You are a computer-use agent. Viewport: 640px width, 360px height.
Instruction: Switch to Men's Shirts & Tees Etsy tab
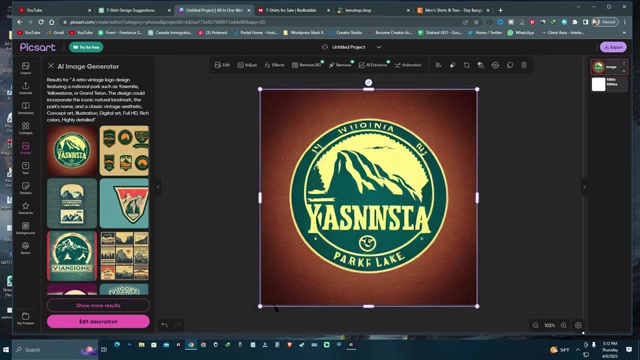coord(453,10)
